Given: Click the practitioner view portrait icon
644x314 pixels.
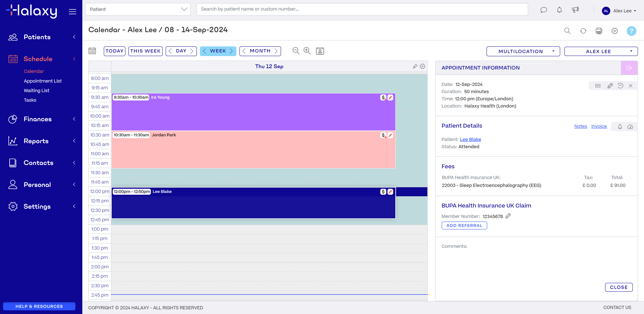Looking at the screenshot, I should click(320, 51).
